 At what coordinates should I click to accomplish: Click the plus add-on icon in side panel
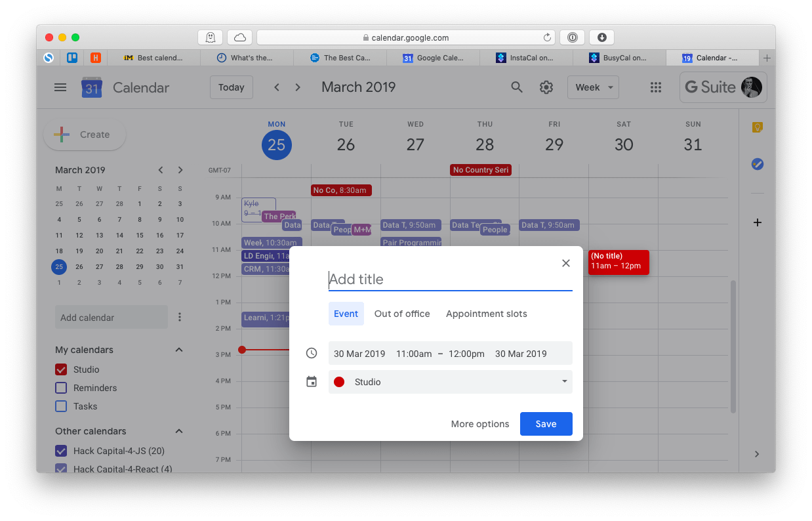758,222
